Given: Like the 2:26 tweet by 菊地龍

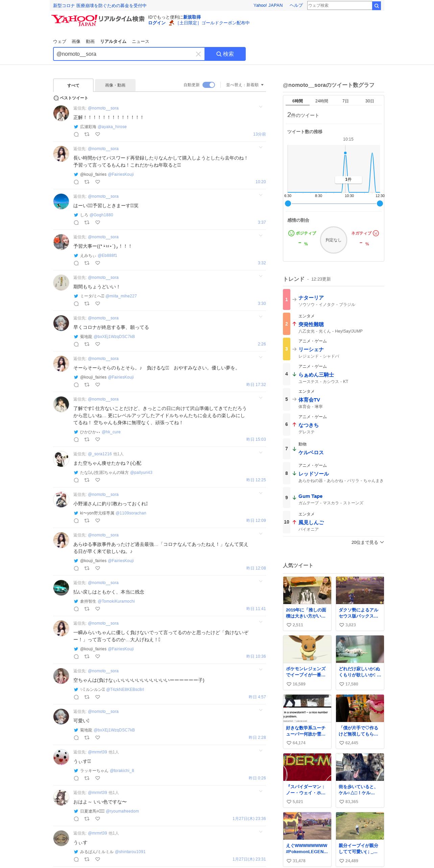Looking at the screenshot, I should (98, 344).
